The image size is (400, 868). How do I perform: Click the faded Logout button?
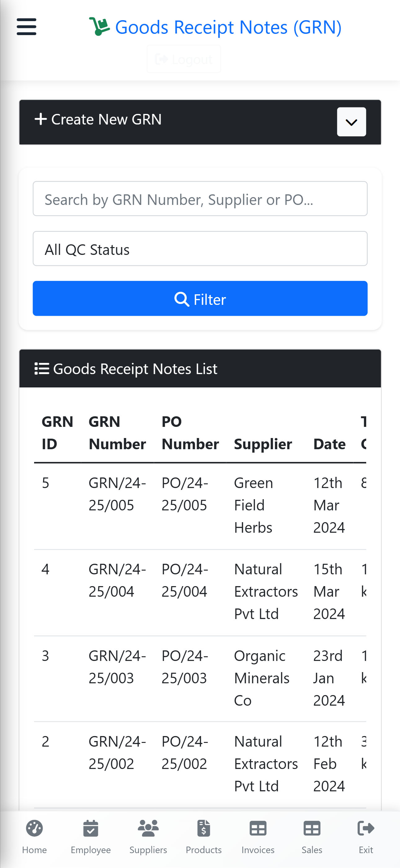point(184,59)
